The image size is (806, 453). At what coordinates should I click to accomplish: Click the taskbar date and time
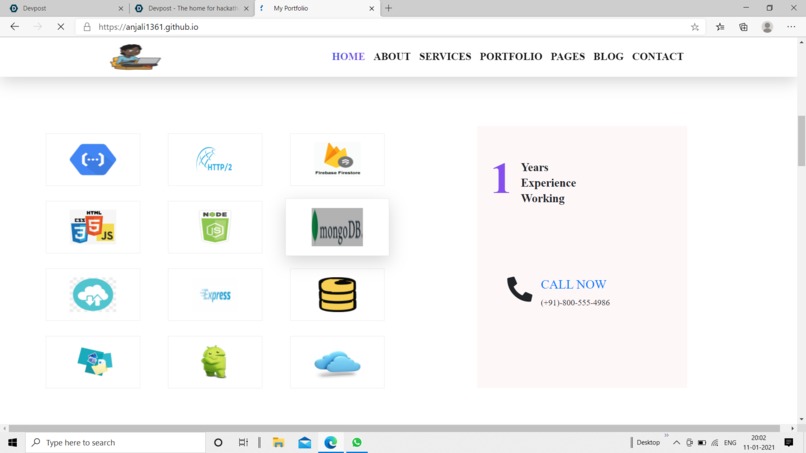tap(759, 442)
